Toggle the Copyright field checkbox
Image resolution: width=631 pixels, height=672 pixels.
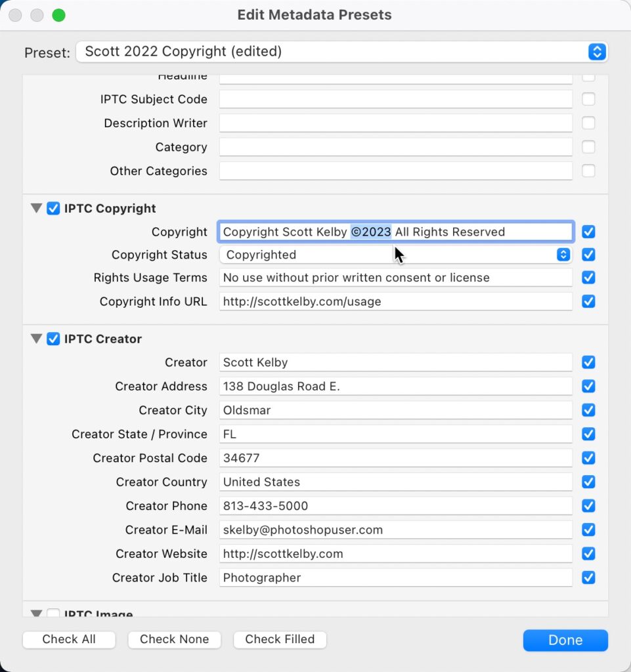pyautogui.click(x=588, y=232)
